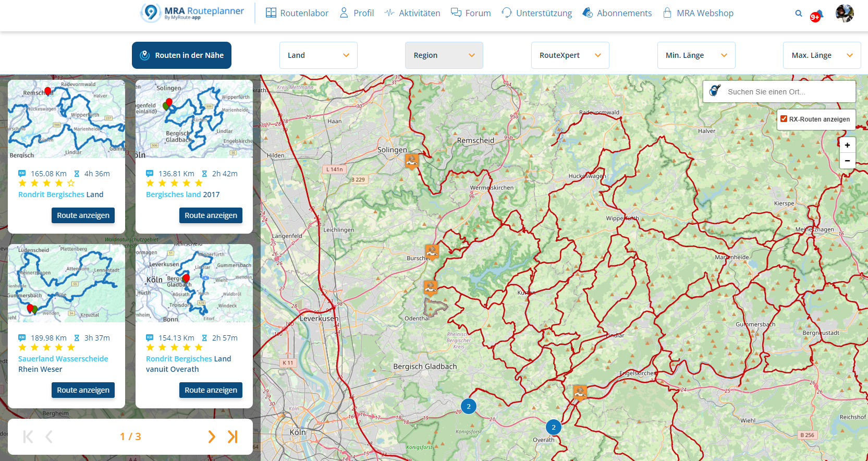Click the 189.98 Km distance text
This screenshot has width=868, height=461.
pos(48,338)
